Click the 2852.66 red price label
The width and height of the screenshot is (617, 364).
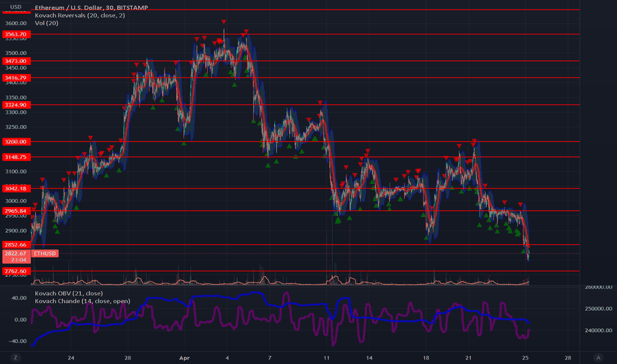coord(16,245)
